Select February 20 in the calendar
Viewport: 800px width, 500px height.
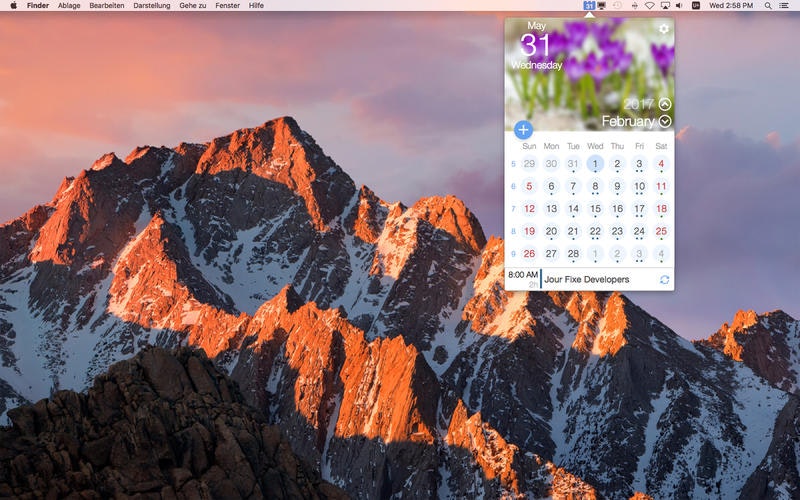[551, 231]
